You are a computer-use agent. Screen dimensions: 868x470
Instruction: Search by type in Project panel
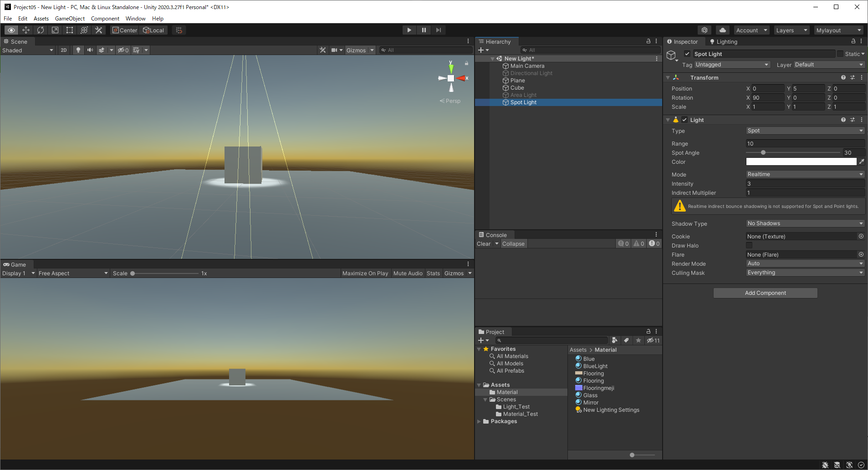tap(615, 340)
